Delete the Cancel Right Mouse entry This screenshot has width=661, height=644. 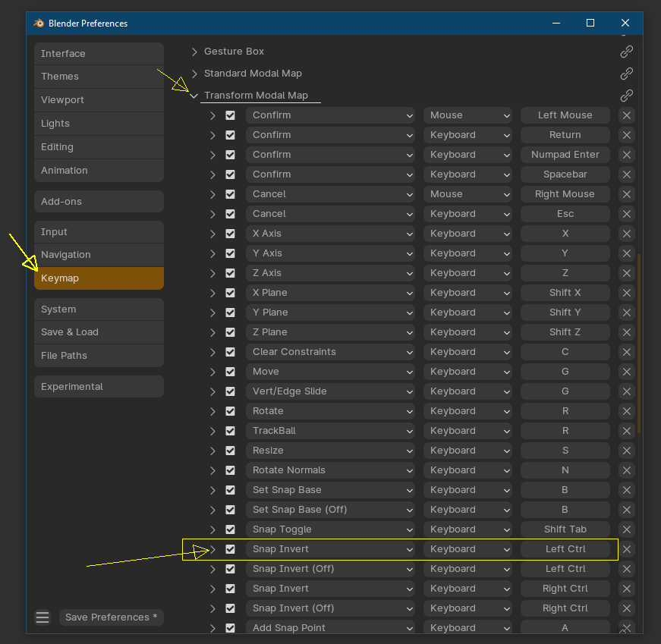pos(626,194)
